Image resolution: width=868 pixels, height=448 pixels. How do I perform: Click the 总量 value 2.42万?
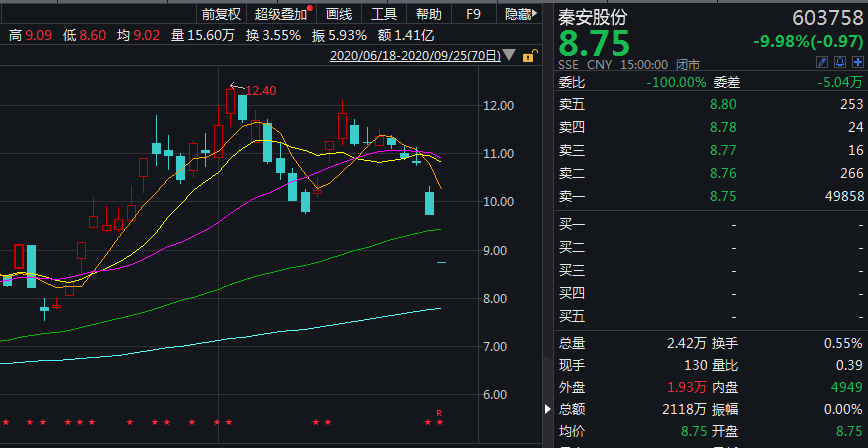tap(687, 343)
